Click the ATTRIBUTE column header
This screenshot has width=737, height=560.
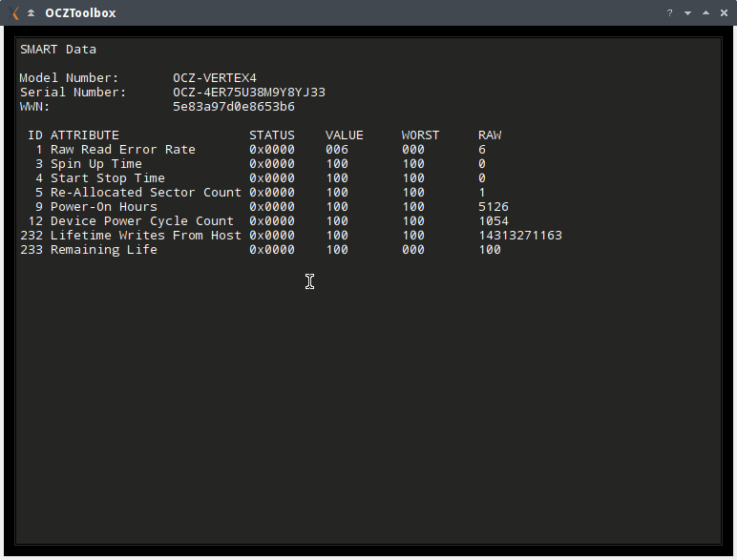click(x=85, y=135)
